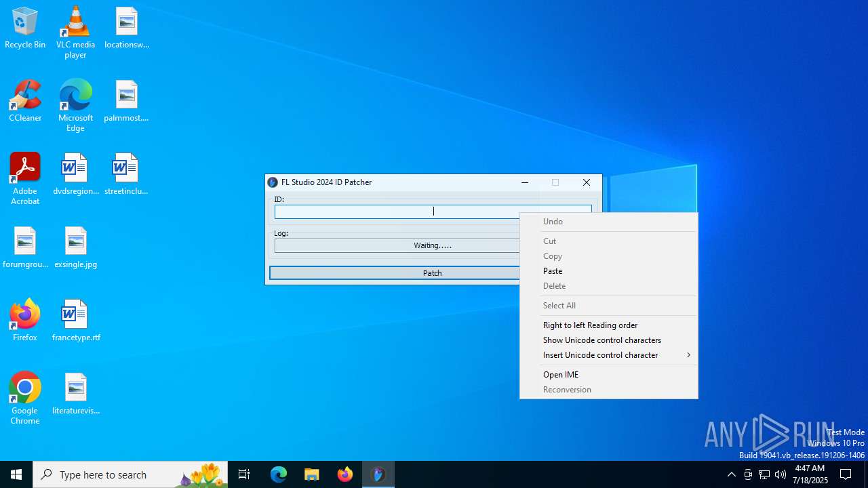Open CCleaner desktop shortcut
Viewport: 868px width, 488px height.
25,101
